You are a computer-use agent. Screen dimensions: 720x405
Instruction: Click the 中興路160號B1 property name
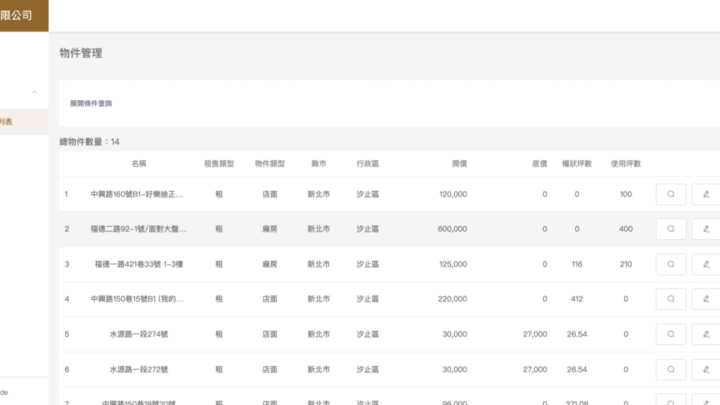click(137, 194)
